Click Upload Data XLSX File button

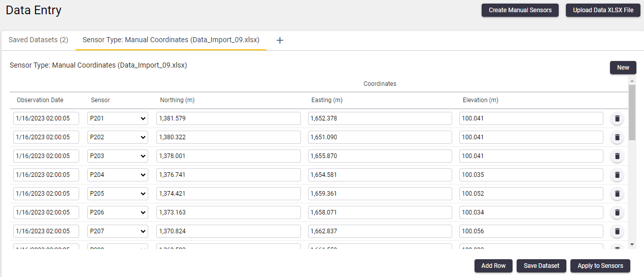pos(603,10)
